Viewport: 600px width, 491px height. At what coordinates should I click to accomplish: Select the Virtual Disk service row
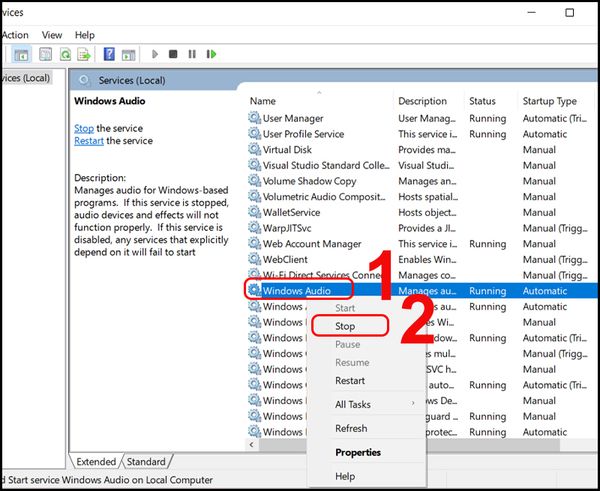(x=288, y=150)
